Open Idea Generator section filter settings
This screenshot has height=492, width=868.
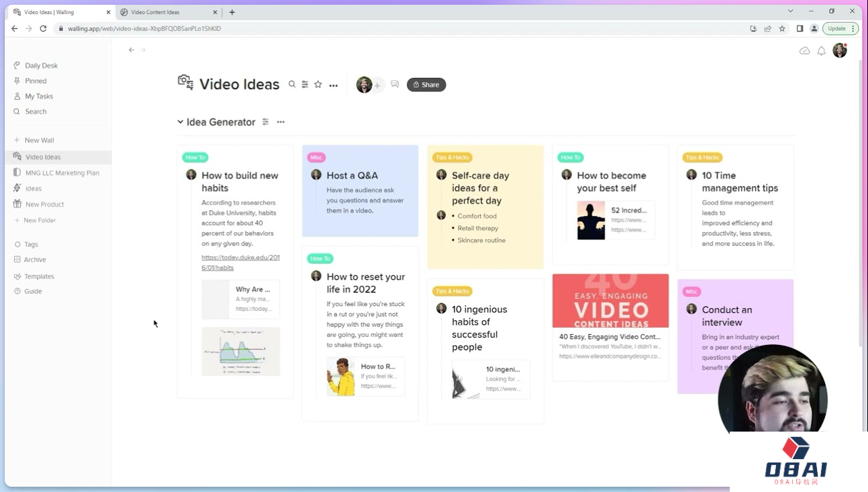click(266, 122)
